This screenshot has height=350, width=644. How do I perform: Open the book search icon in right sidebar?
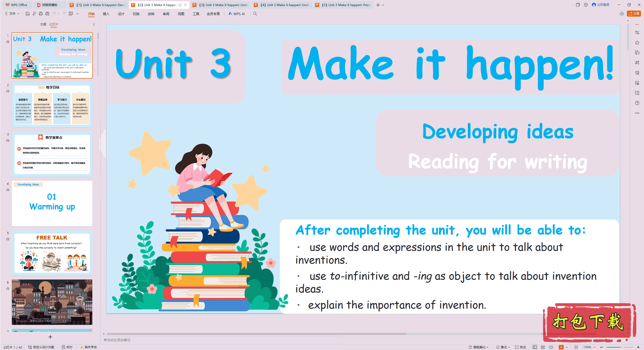click(x=637, y=93)
